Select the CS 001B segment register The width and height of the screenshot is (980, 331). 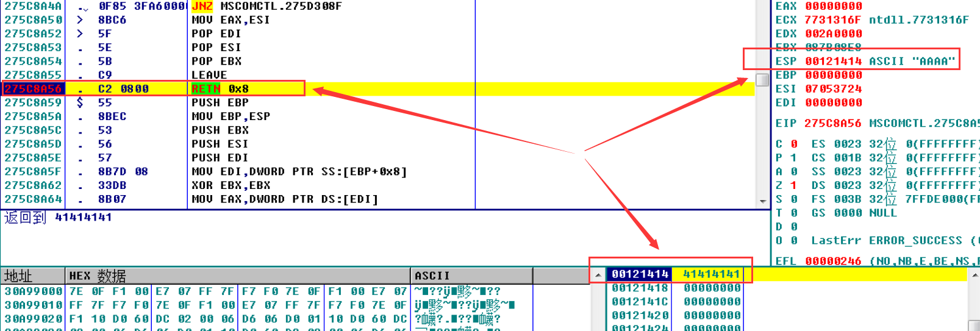(837, 158)
